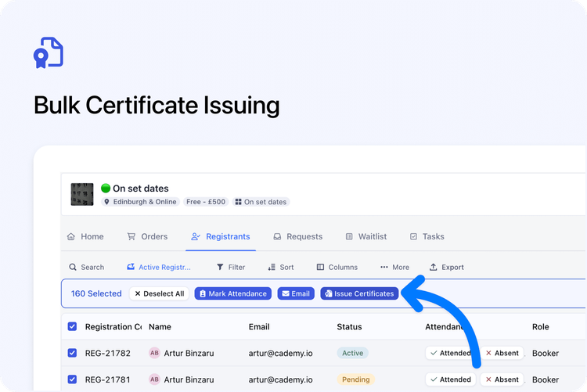The height and width of the screenshot is (392, 587).
Task: Mark REG-21782 as Attended
Action: point(450,353)
